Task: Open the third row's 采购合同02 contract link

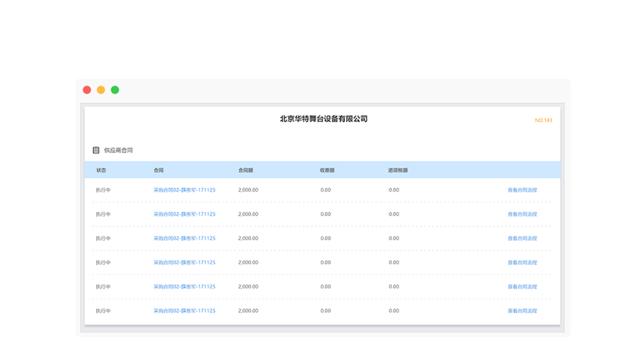Action: [184, 239]
